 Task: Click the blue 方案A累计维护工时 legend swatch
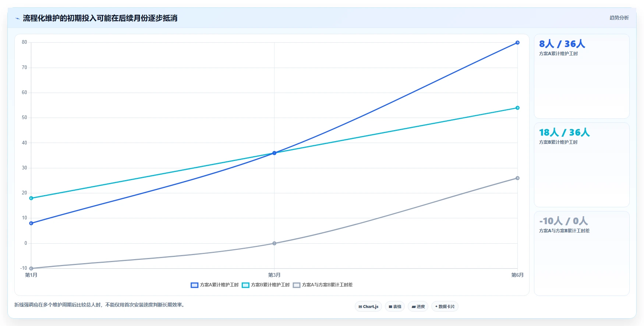tap(194, 285)
